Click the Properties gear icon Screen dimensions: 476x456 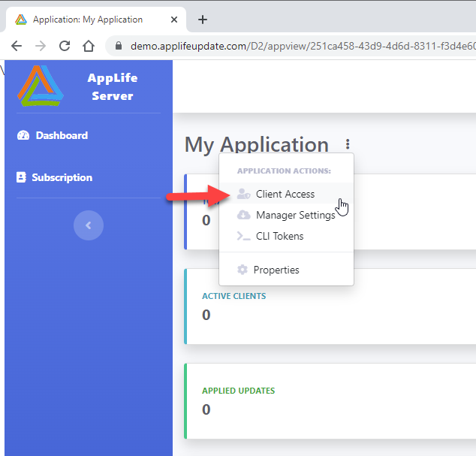243,270
